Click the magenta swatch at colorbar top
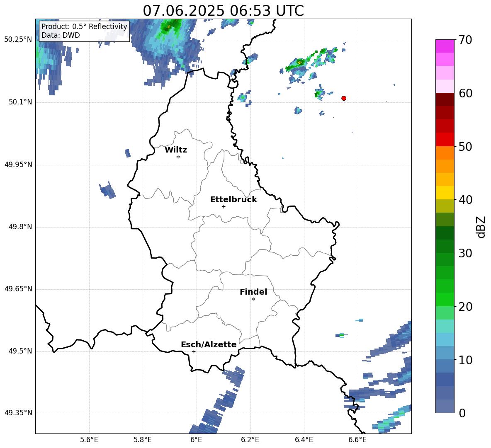This screenshot has width=491, height=448. point(445,46)
